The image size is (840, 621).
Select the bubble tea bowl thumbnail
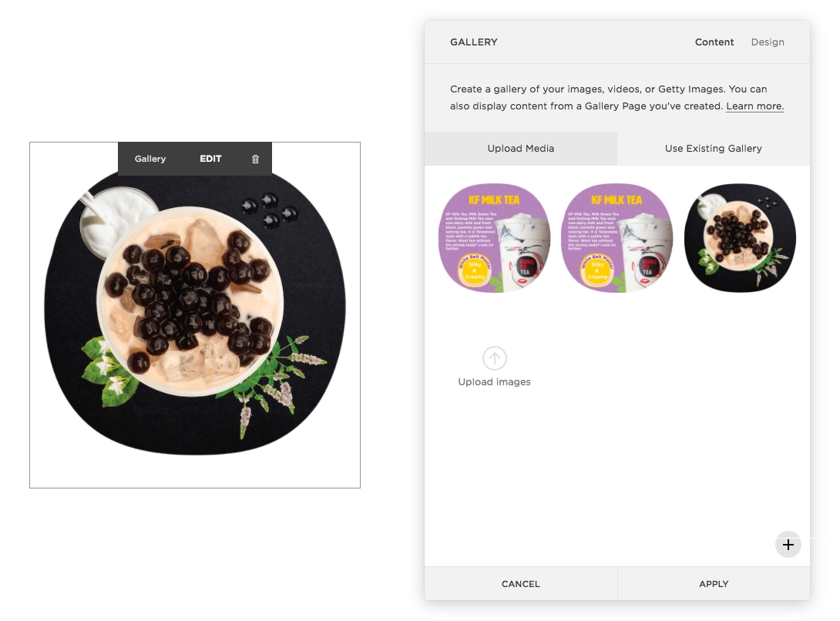point(740,238)
